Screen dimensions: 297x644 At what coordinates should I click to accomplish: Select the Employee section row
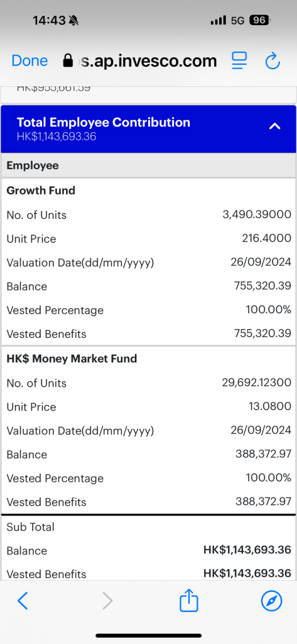click(148, 165)
